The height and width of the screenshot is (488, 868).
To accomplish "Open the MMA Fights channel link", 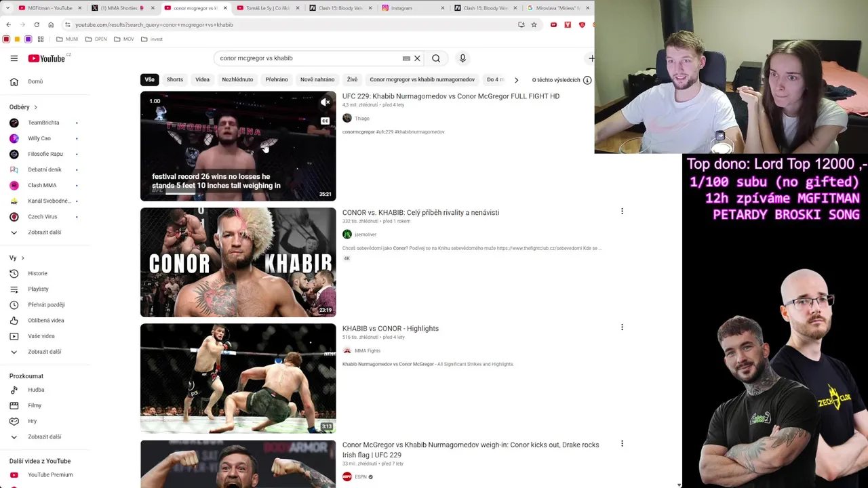I will [368, 350].
